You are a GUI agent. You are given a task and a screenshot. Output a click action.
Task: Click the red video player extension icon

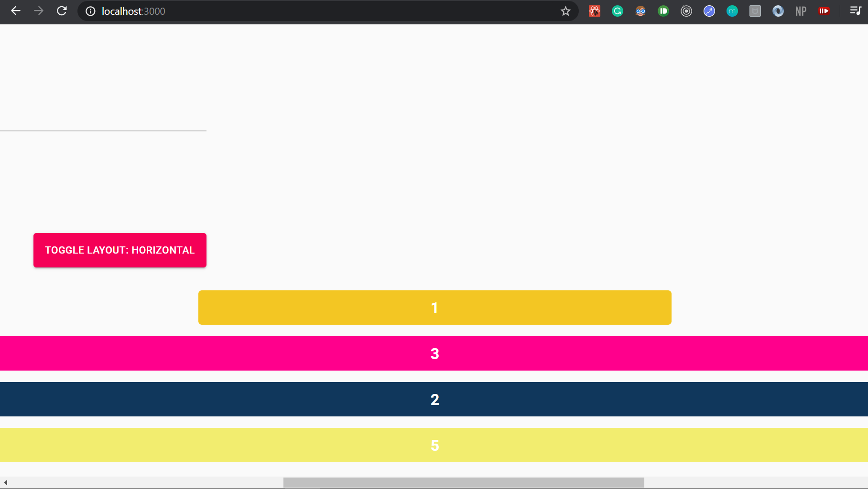(824, 11)
